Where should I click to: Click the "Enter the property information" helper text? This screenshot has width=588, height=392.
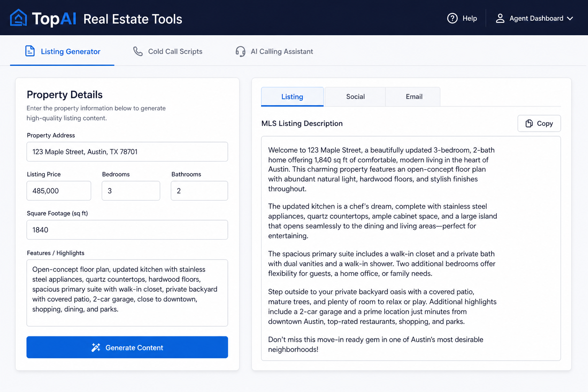tap(96, 113)
